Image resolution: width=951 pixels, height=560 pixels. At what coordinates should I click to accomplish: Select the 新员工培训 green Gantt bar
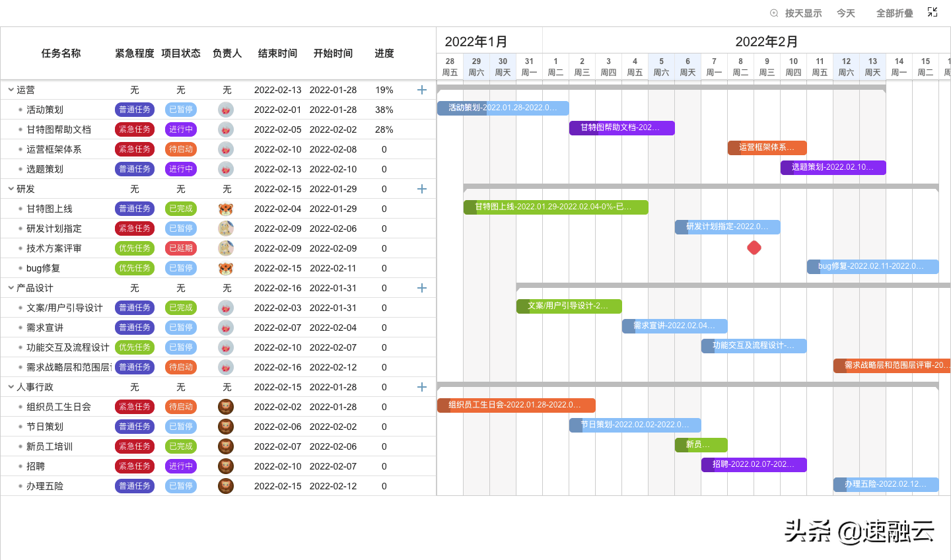point(701,444)
